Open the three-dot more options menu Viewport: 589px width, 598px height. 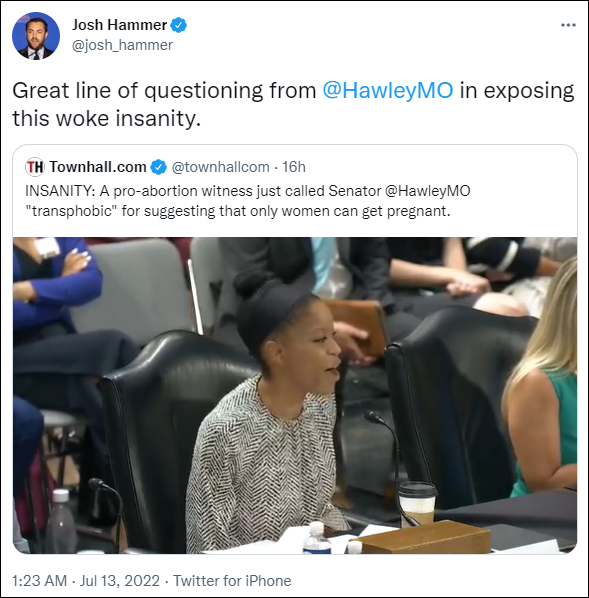(x=568, y=25)
